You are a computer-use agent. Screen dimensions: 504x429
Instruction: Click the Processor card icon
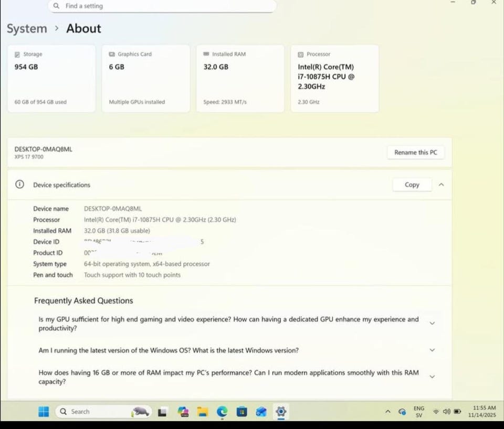[300, 54]
